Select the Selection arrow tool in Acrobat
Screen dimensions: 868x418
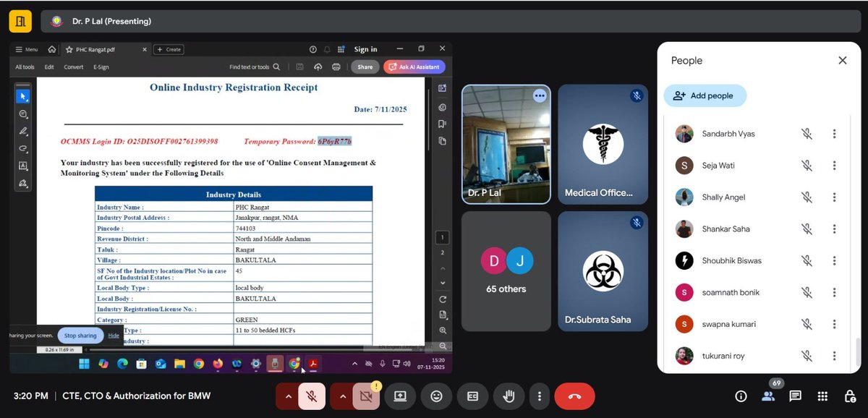23,95
